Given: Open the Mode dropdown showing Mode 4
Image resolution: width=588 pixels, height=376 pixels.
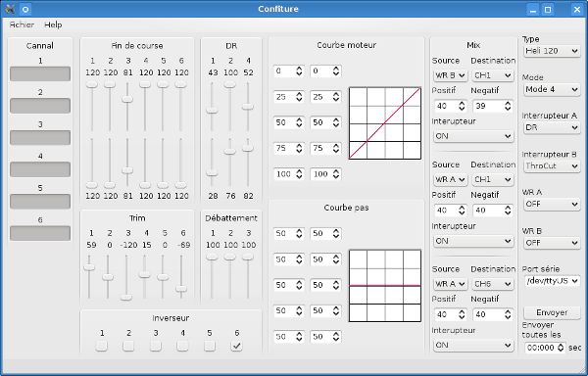Looking at the screenshot, I should pos(552,89).
